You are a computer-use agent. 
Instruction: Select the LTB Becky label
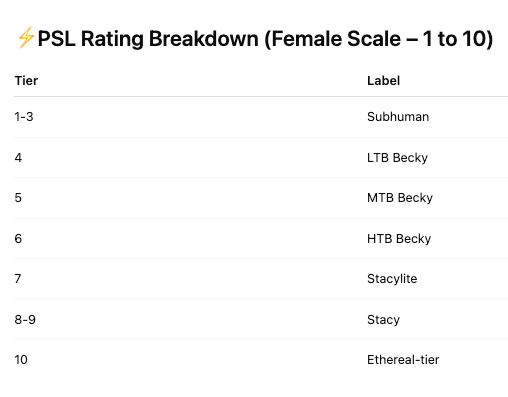(x=397, y=158)
